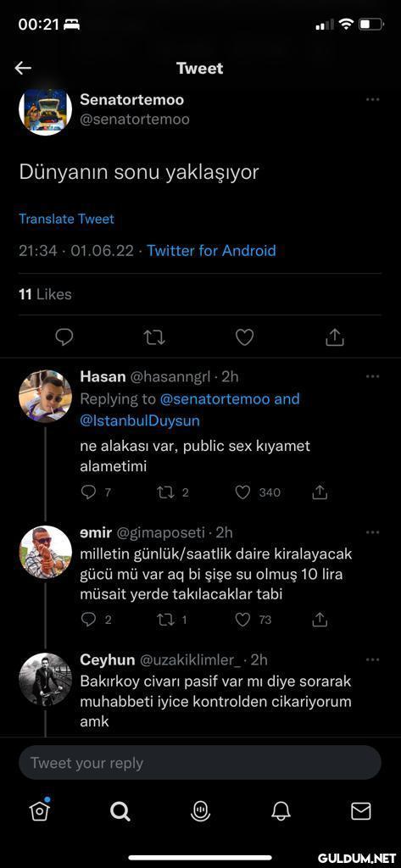This screenshot has width=401, height=868.
Task: Like the main tweet with heart
Action: [x=244, y=337]
